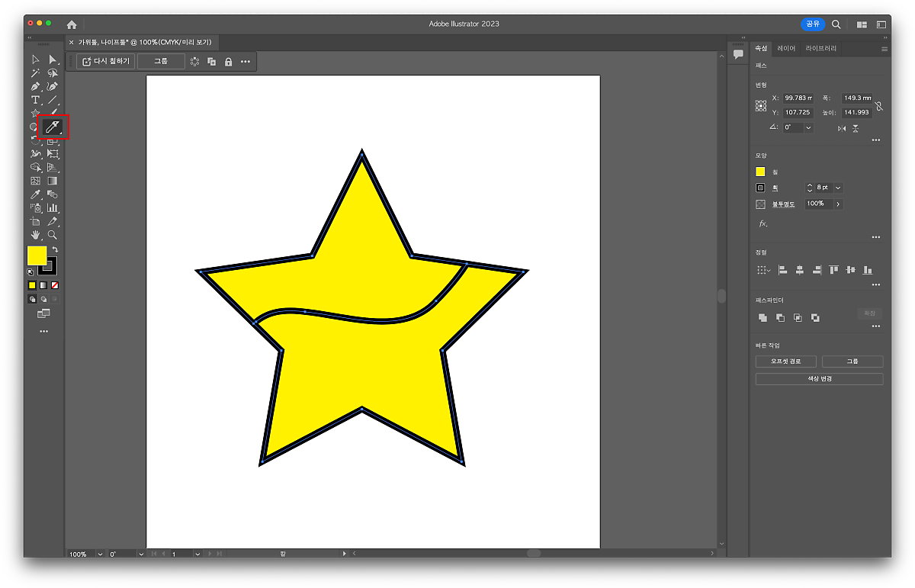915x588 pixels.
Task: Select the Type tool
Action: point(35,100)
